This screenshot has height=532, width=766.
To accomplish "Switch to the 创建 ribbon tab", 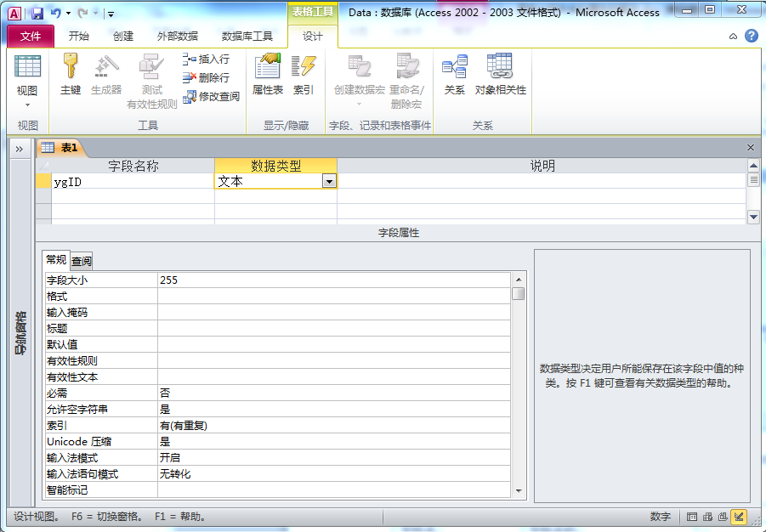I will tap(123, 37).
